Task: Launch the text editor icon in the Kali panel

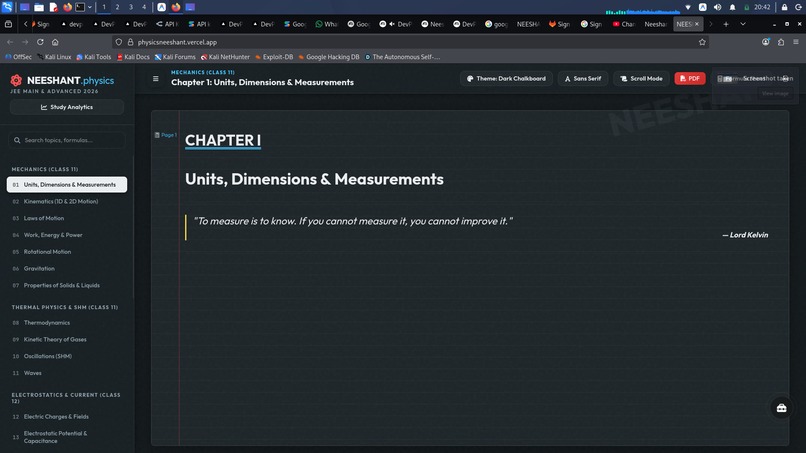Action: click(53, 7)
